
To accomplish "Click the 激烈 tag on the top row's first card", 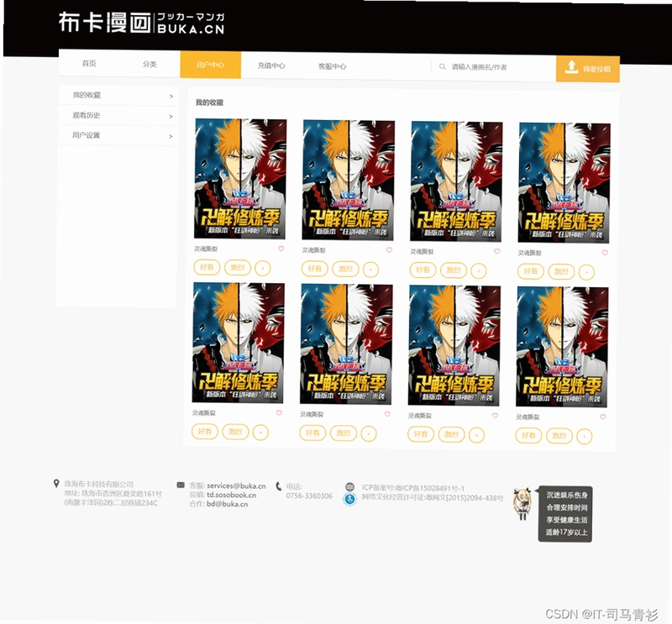I will point(238,267).
